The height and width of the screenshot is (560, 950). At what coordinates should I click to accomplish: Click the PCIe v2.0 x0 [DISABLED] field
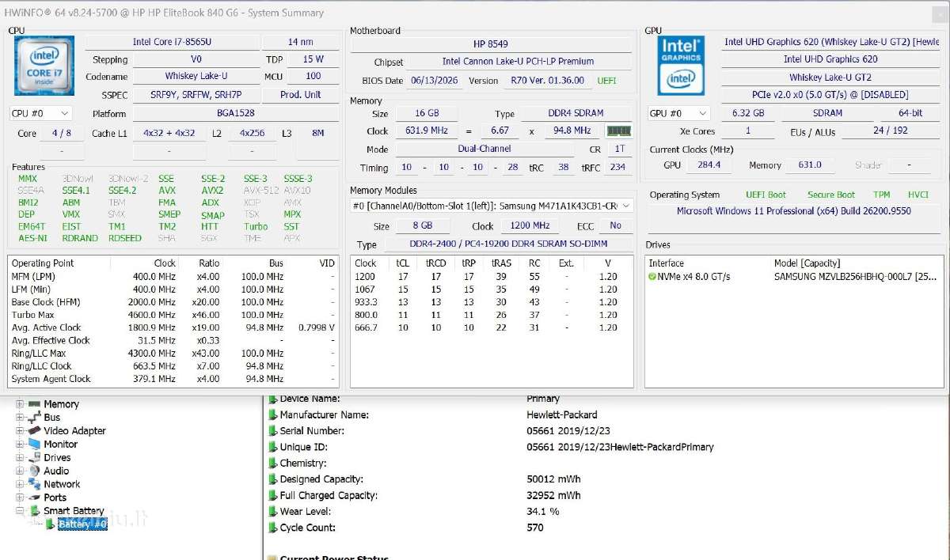[x=830, y=95]
